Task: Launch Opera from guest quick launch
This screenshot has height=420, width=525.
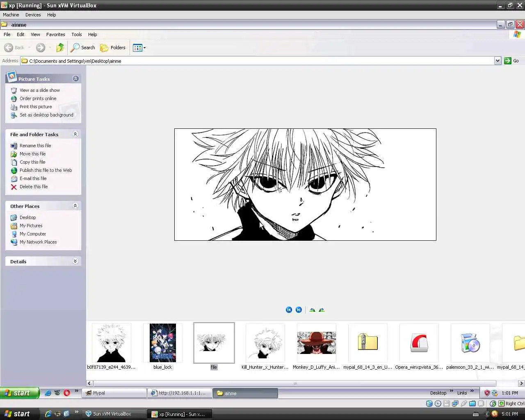Action: pos(67,393)
